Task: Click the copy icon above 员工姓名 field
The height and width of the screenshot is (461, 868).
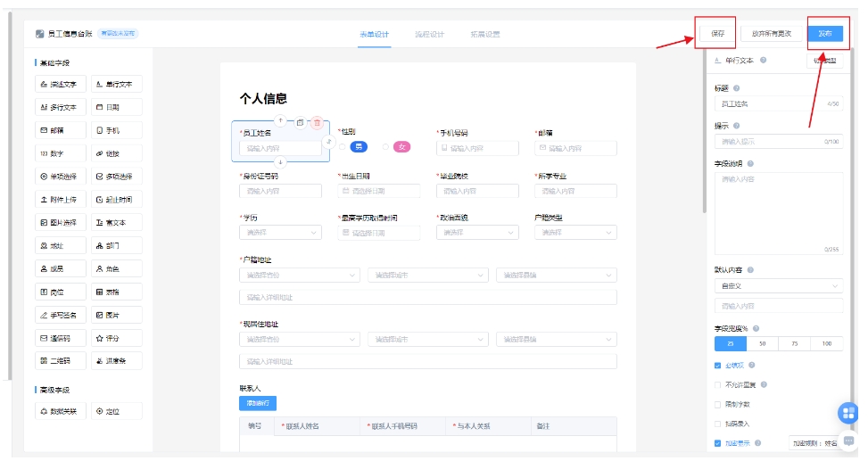Action: [300, 122]
